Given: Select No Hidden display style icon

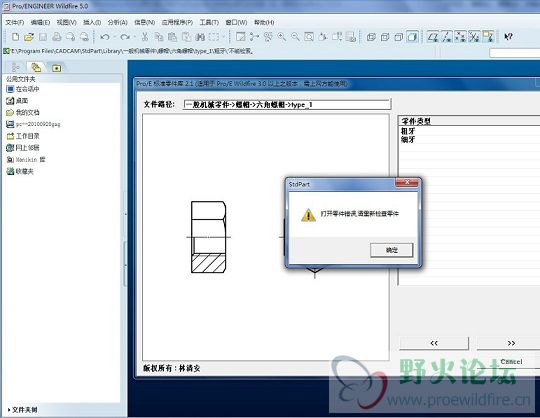Looking at the screenshot, I should click(x=398, y=36).
